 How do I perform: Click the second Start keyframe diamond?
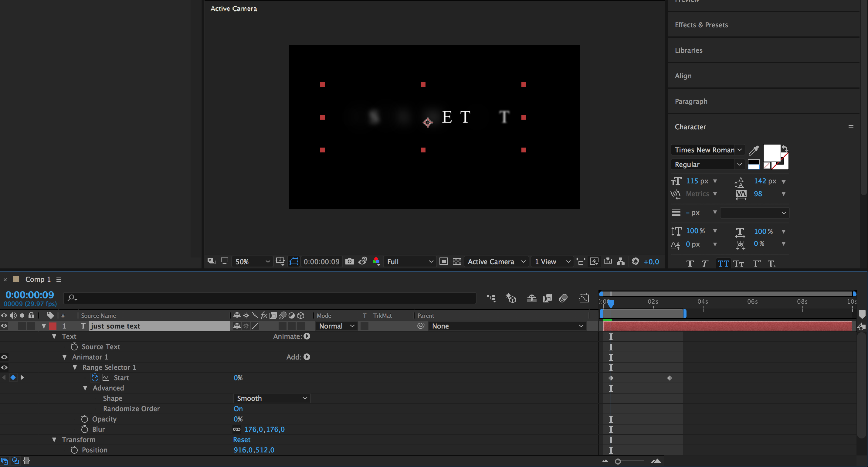670,378
